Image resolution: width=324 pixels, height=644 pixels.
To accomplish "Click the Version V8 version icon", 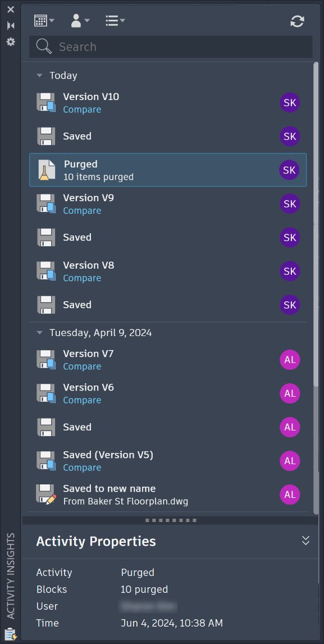I will tap(46, 271).
